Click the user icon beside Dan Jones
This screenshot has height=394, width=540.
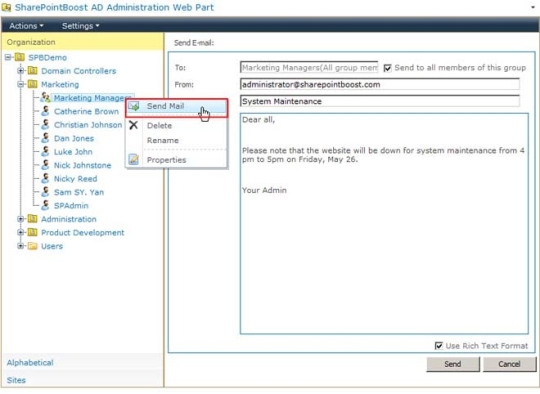45,138
